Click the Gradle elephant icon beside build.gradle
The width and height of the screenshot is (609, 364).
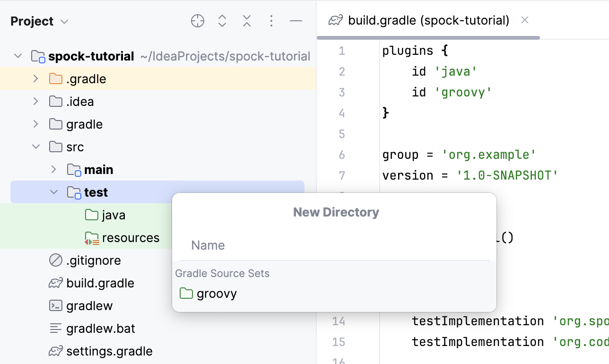[55, 283]
